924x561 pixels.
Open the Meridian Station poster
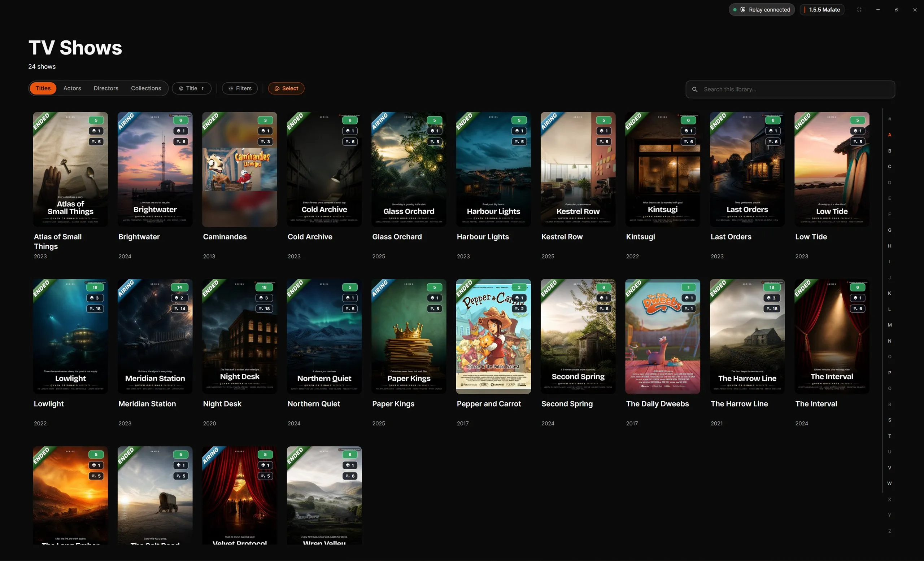pyautogui.click(x=155, y=337)
